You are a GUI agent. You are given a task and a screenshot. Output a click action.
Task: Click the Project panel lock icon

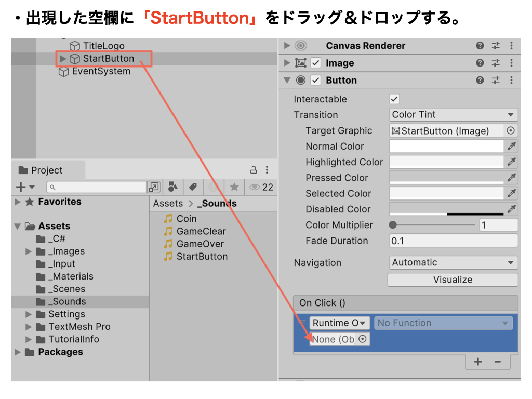tap(254, 170)
